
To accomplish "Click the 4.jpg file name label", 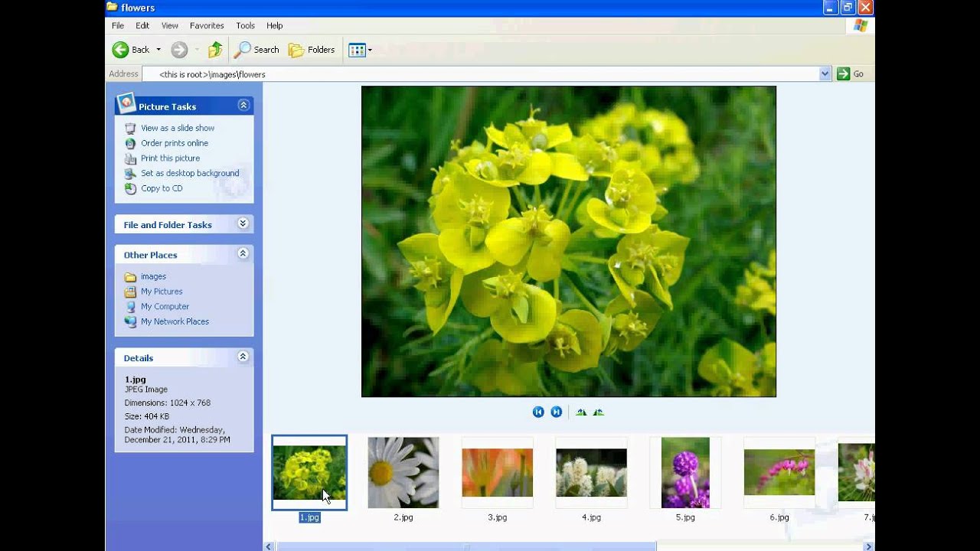I will point(591,517).
